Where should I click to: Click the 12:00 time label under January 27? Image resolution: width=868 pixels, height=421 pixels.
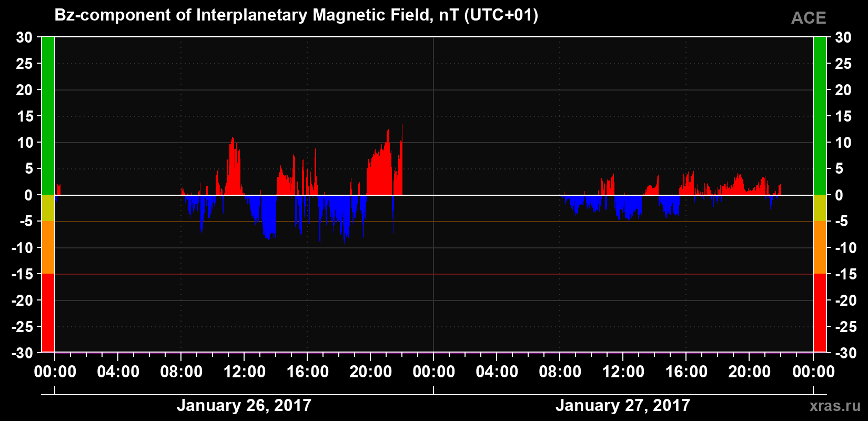pyautogui.click(x=623, y=372)
